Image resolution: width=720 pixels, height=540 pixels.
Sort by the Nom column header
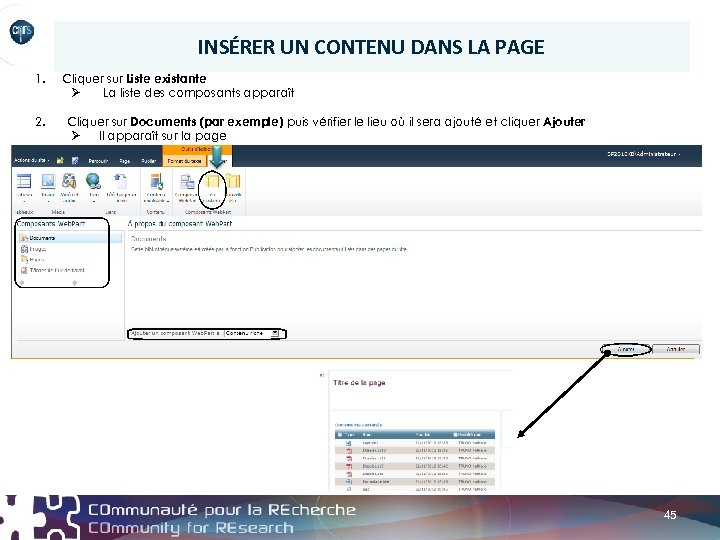366,434
